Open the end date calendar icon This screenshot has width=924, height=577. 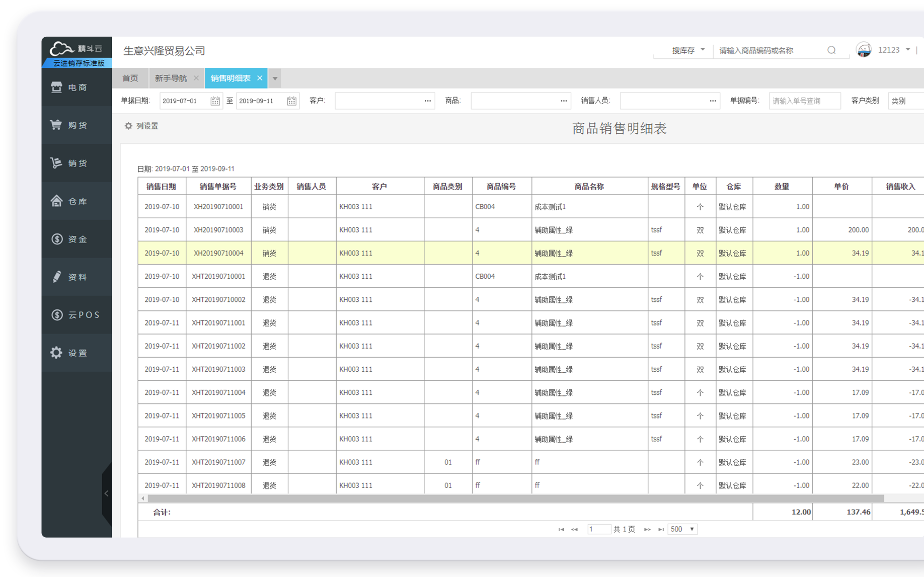pos(291,101)
